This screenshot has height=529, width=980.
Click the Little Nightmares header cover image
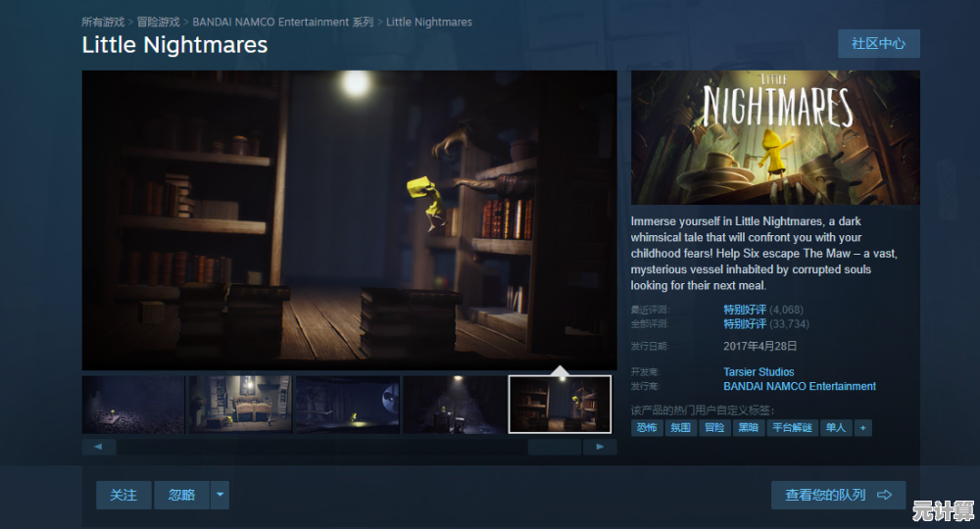[775, 137]
